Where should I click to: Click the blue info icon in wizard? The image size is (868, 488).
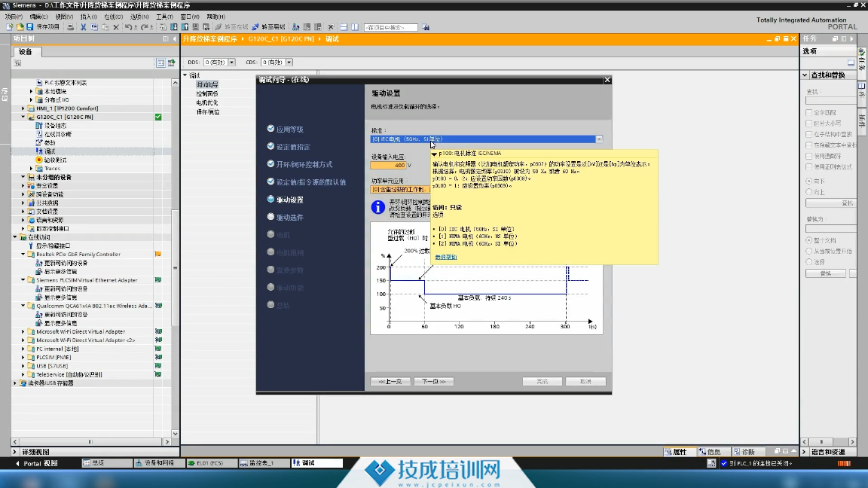378,207
